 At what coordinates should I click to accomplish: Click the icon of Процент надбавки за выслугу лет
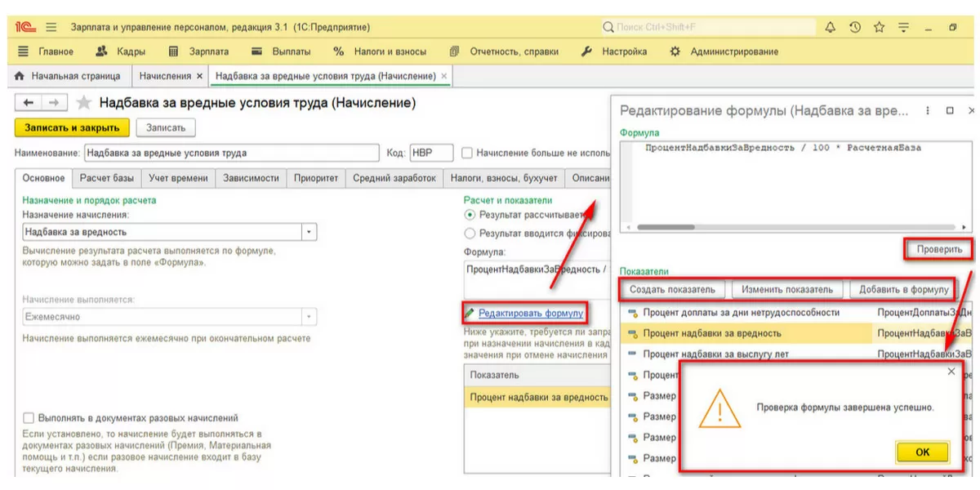(x=631, y=354)
